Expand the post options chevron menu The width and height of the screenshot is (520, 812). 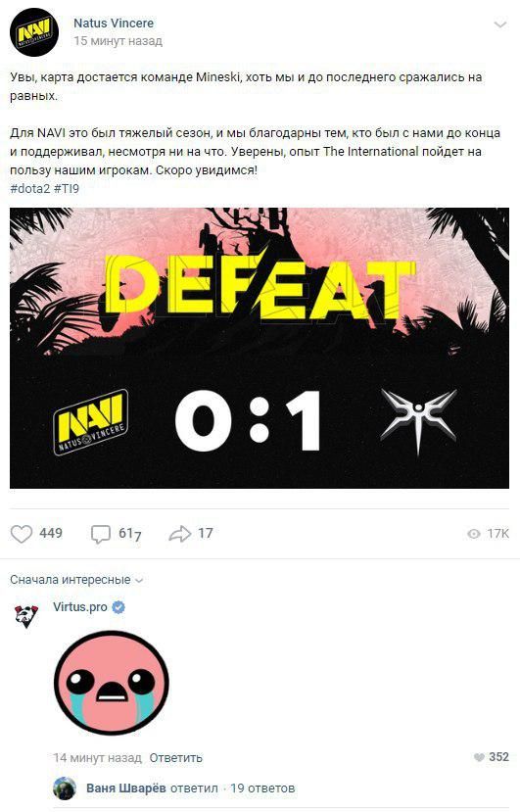point(499,24)
